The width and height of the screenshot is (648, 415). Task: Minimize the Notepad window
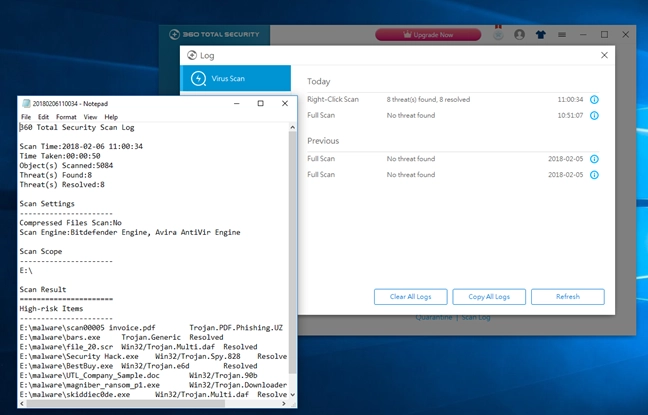[x=236, y=103]
